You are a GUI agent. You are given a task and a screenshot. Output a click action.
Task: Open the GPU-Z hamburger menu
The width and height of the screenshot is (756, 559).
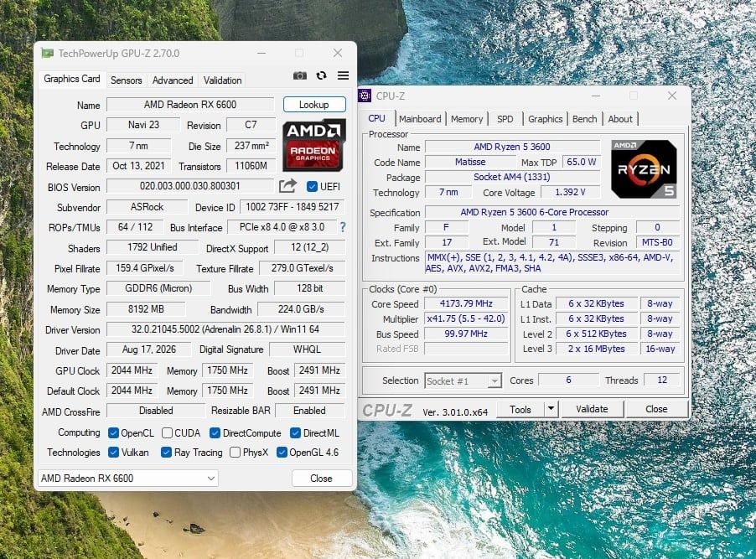click(343, 75)
